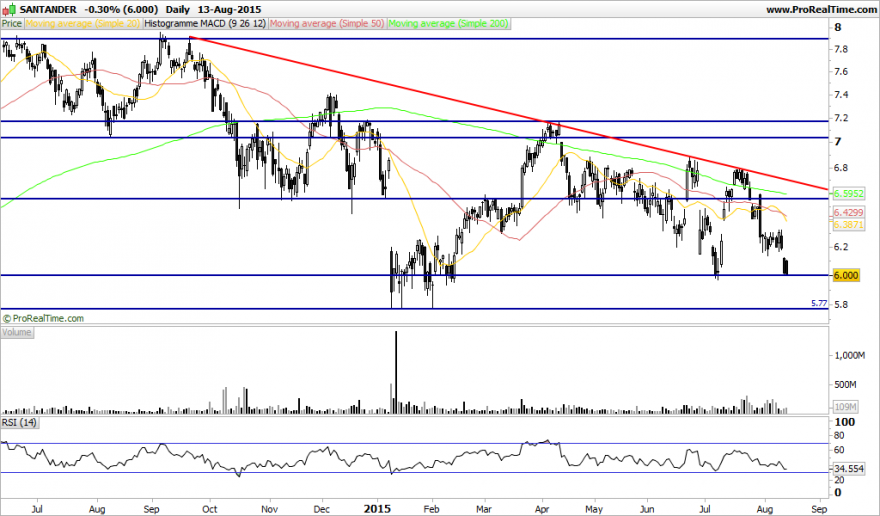The height and width of the screenshot is (516, 880).
Task: Click the 2015 year label on time axis
Action: pyautogui.click(x=377, y=509)
